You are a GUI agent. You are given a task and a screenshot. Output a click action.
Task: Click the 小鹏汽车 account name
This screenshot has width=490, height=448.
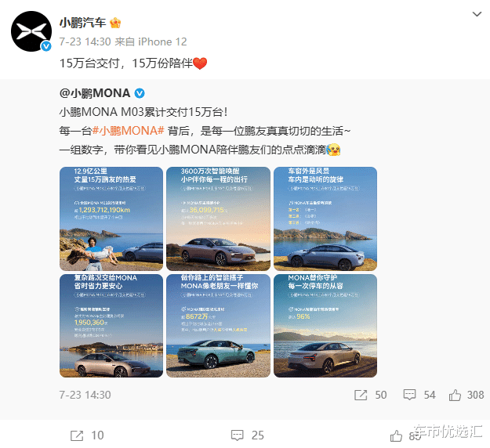(x=83, y=23)
